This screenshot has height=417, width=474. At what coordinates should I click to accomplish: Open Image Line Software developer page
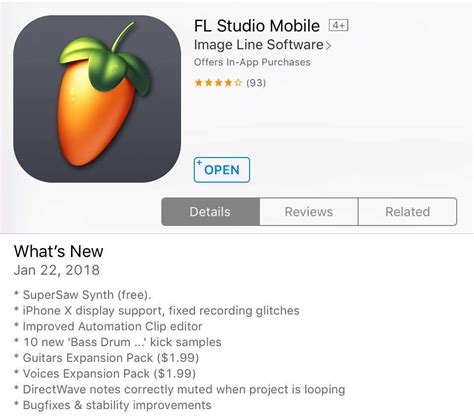pos(259,45)
